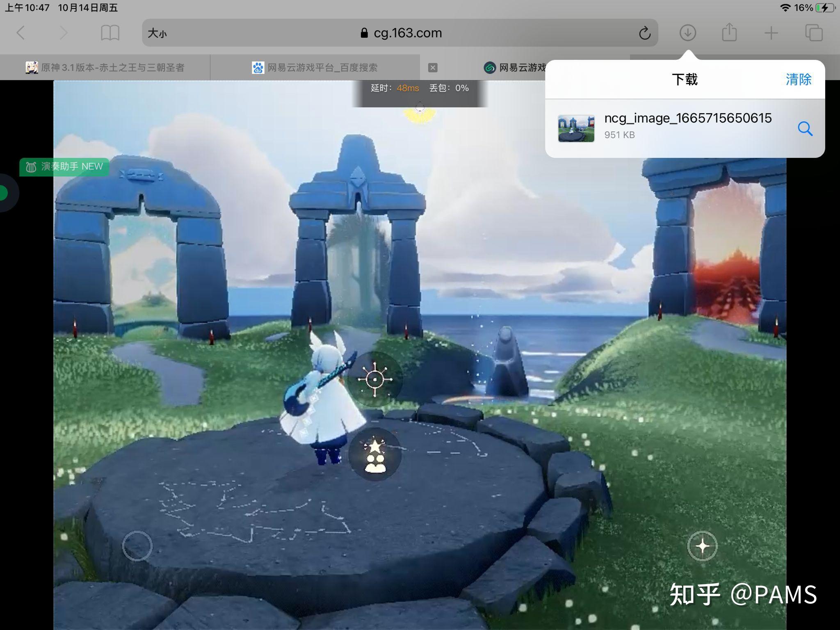840x630 pixels.
Task: Open the Safari bookmarks book icon
Action: 110,33
